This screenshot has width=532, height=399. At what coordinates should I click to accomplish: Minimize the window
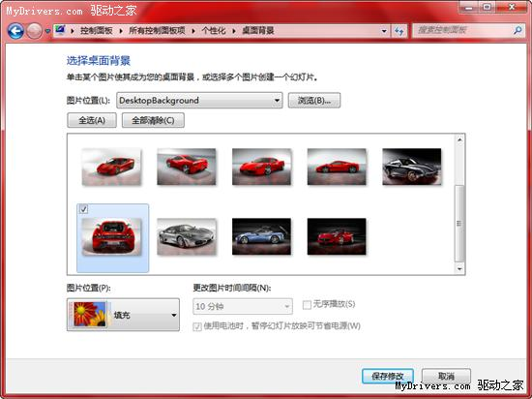[x=468, y=7]
